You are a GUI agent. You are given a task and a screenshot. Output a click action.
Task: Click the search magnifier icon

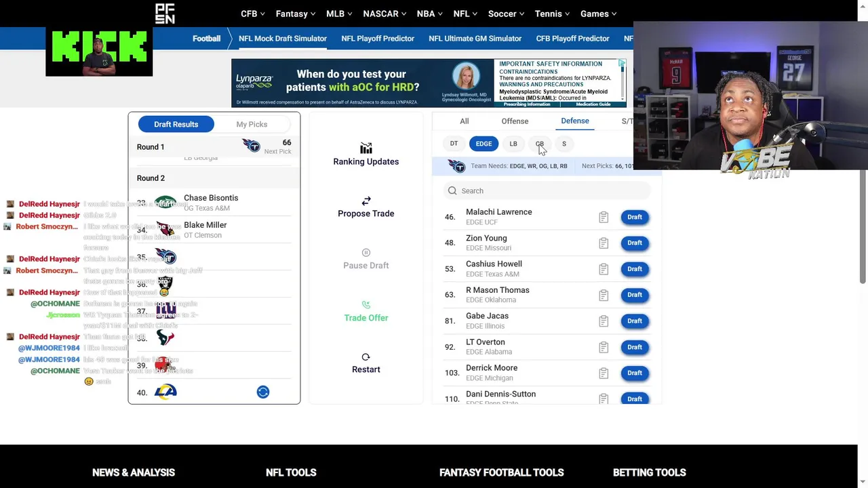tap(452, 190)
